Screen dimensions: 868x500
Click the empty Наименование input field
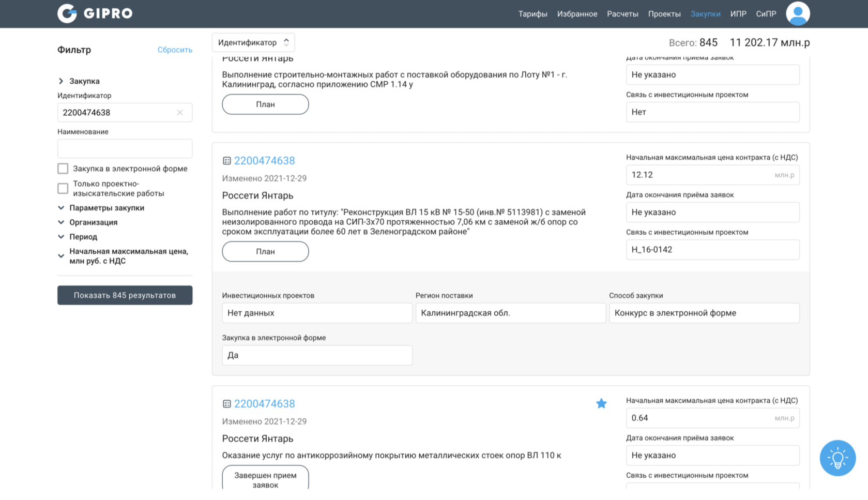click(x=125, y=148)
